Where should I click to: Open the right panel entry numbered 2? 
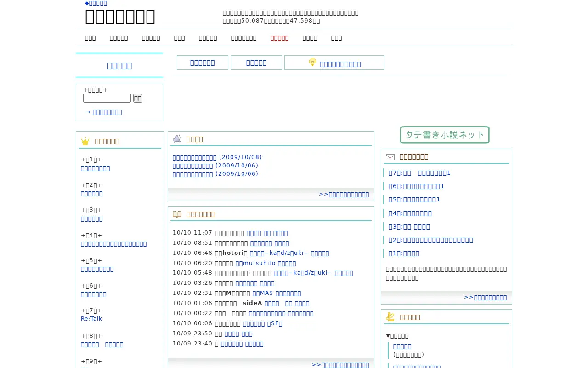pyautogui.click(x=431, y=240)
